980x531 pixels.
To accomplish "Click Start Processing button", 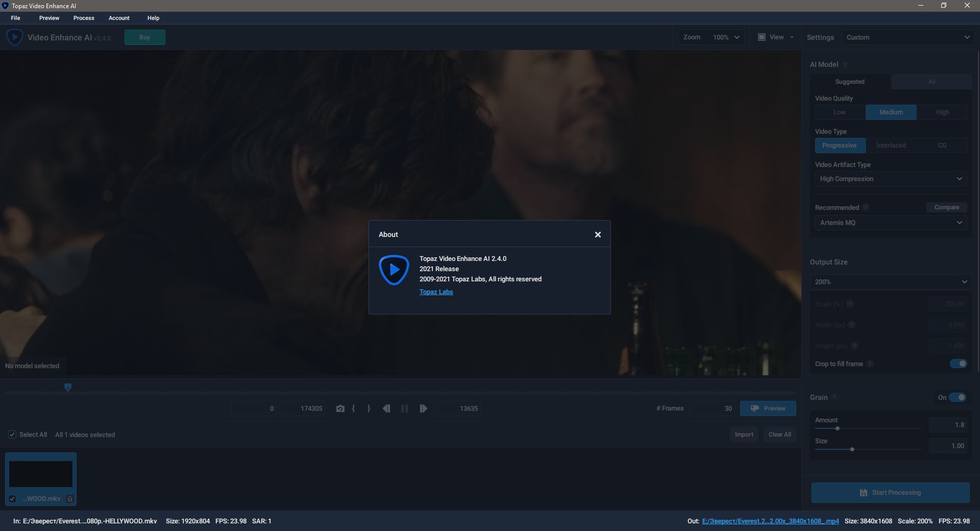I will [891, 493].
